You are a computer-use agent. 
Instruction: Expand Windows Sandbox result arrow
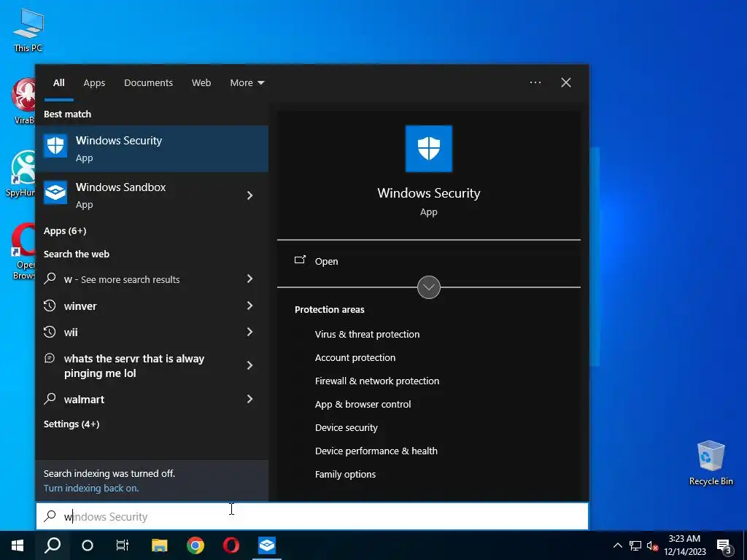(249, 195)
